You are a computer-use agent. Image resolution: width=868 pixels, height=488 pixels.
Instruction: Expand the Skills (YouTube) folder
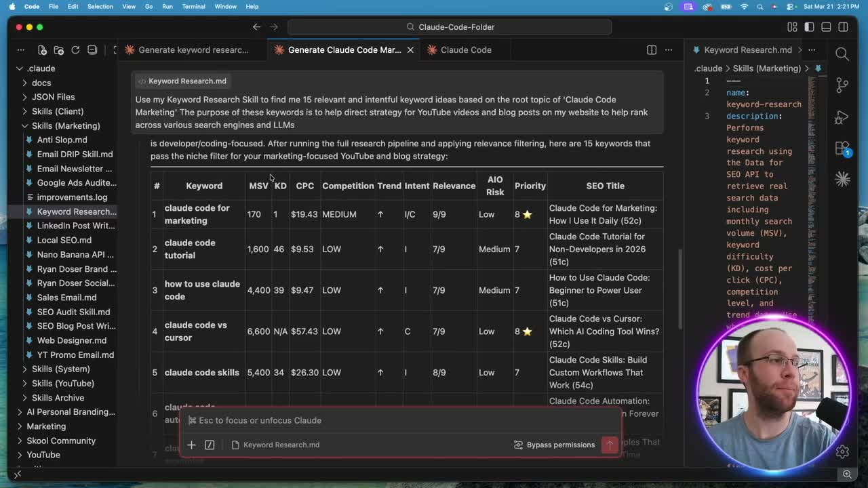coord(64,383)
